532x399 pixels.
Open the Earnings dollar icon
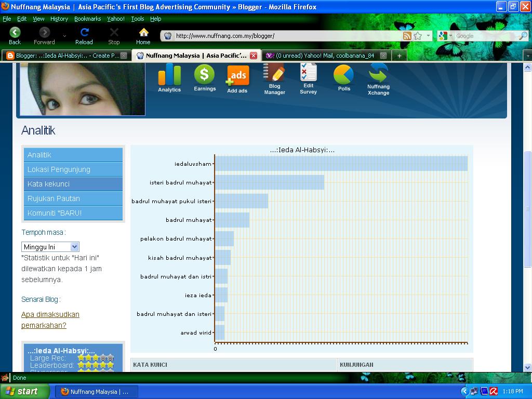(205, 78)
